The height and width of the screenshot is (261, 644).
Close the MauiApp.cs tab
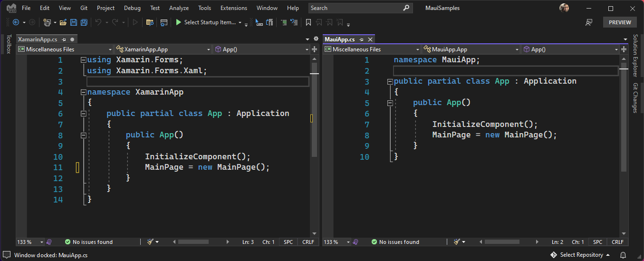370,39
